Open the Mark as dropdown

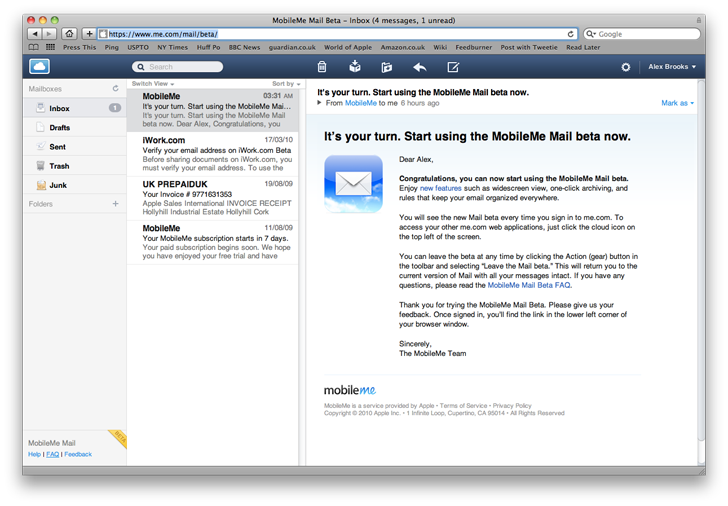[677, 103]
